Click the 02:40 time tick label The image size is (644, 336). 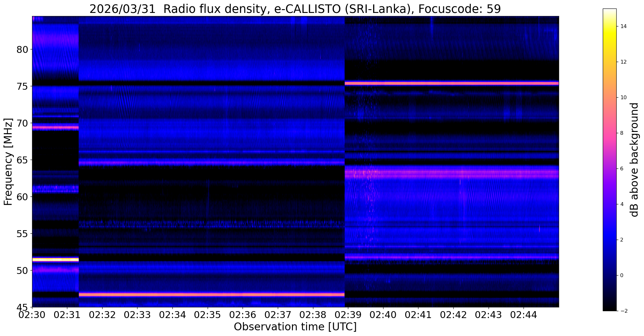tap(383, 315)
